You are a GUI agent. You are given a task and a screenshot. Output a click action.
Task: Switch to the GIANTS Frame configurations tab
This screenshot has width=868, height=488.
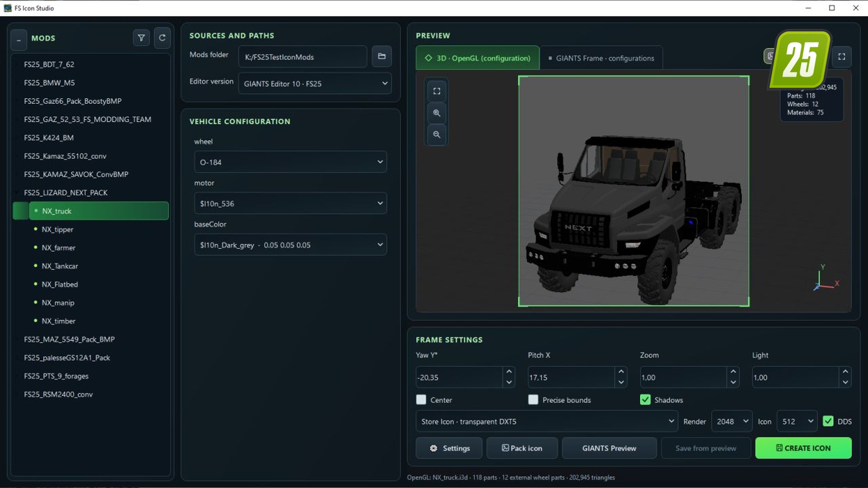601,58
